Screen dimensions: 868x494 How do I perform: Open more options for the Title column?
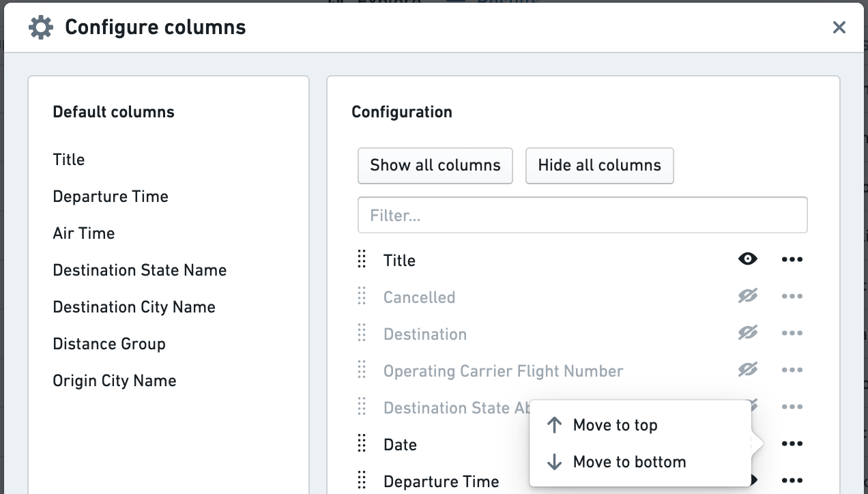(x=792, y=259)
